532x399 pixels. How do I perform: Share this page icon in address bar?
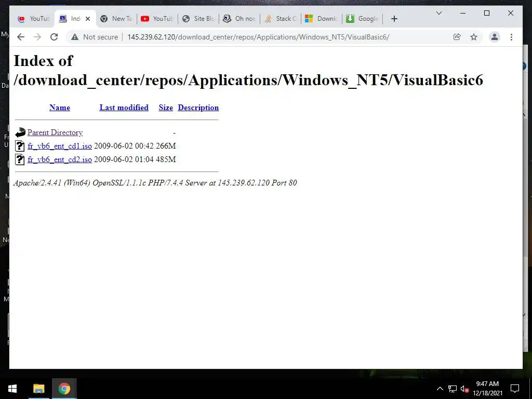pyautogui.click(x=457, y=37)
